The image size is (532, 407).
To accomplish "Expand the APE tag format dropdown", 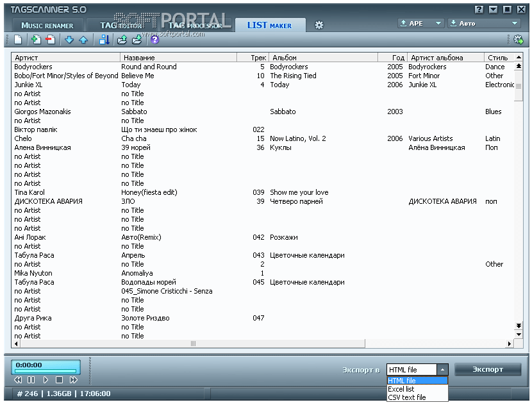I will [x=438, y=23].
